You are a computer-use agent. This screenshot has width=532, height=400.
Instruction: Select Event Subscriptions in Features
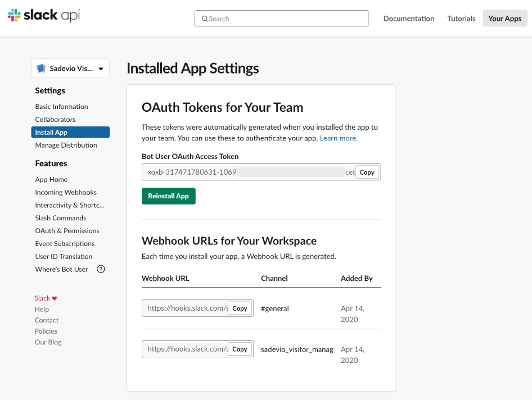click(65, 244)
